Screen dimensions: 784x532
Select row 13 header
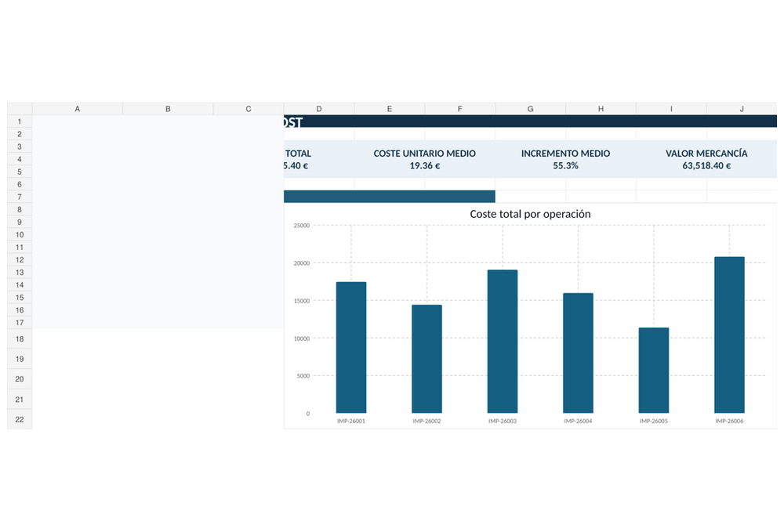[x=20, y=272]
